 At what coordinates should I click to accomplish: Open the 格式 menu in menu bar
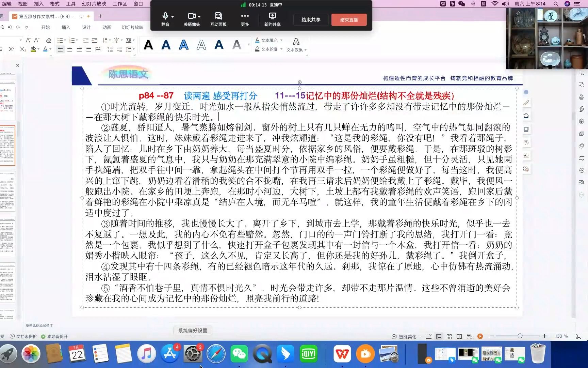click(x=55, y=4)
